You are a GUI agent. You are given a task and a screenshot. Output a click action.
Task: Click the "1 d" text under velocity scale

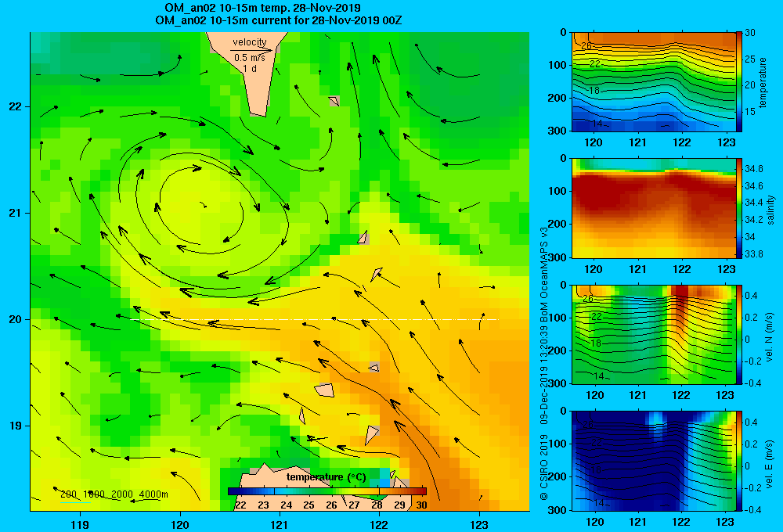(x=250, y=68)
